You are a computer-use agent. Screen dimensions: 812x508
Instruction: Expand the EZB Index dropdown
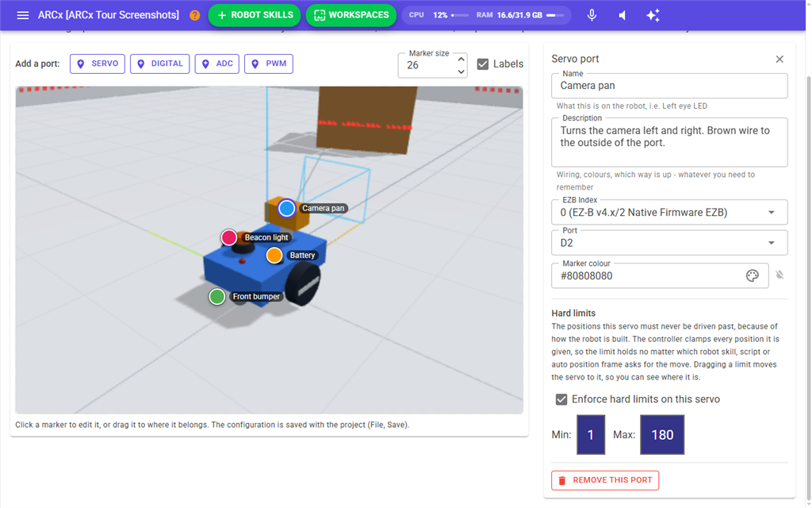click(x=771, y=213)
